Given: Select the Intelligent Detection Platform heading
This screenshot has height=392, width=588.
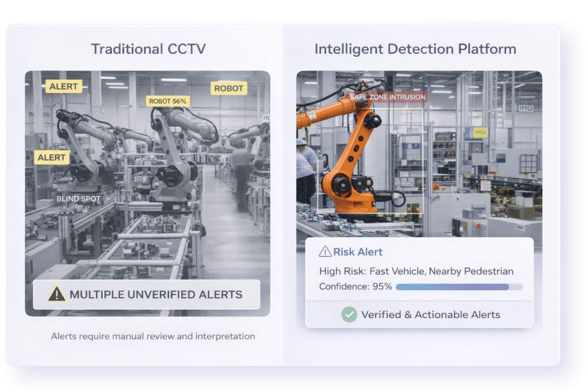Looking at the screenshot, I should click(415, 49).
